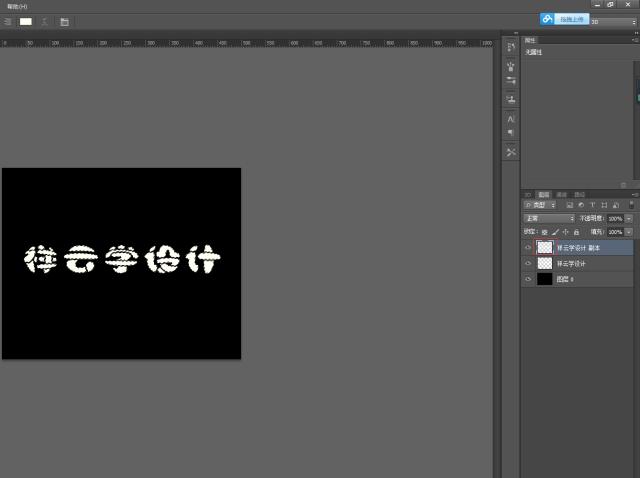Hide the black fill layer
The height and width of the screenshot is (478, 640).
[528, 279]
